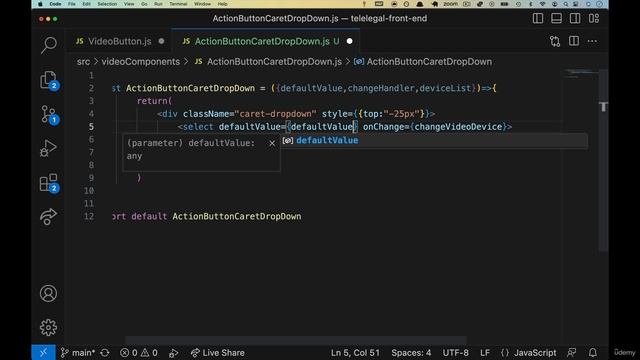The height and width of the screenshot is (360, 640).
Task: Open the Edit menu
Action: [87, 4]
